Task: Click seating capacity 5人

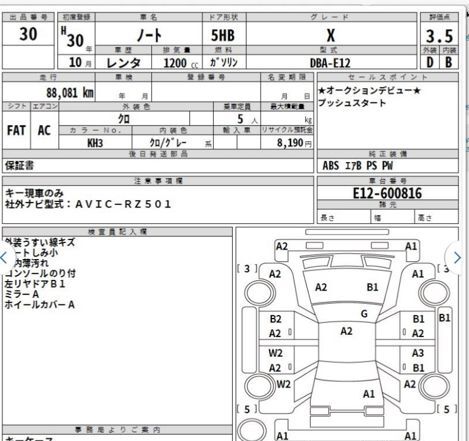Action: (x=247, y=119)
